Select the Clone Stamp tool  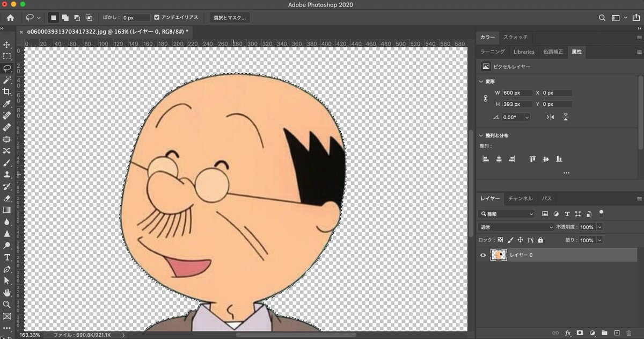tap(7, 175)
